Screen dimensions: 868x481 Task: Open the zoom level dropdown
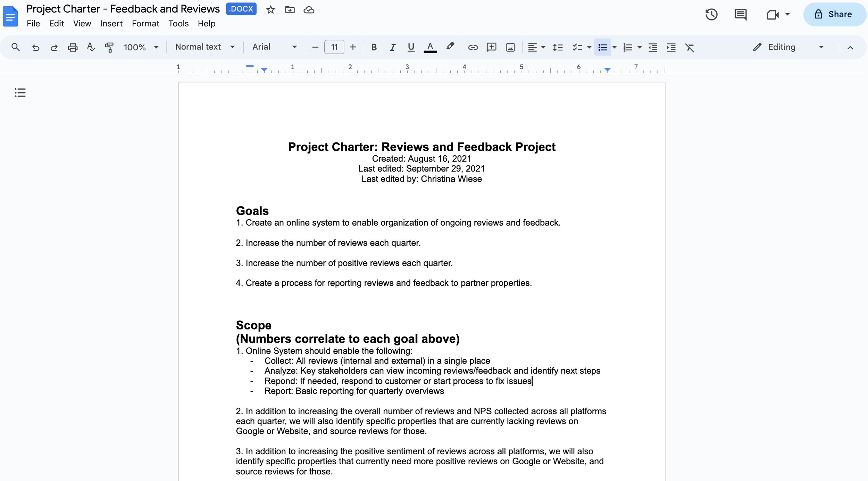[141, 47]
